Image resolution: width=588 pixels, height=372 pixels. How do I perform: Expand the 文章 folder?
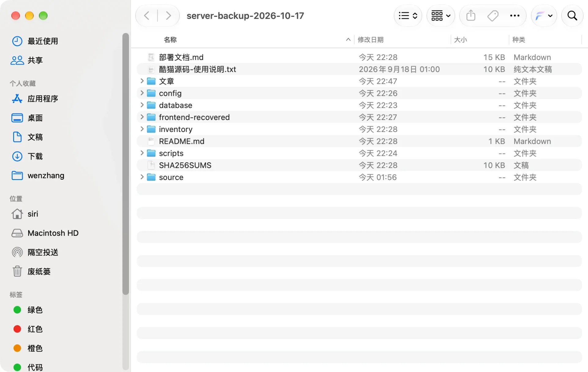coord(142,81)
